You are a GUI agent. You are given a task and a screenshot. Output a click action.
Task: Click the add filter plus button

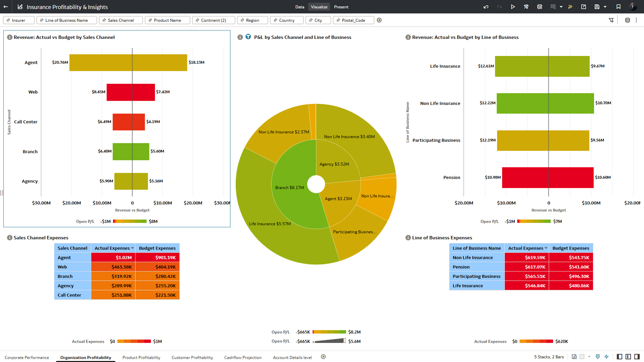coord(379,20)
